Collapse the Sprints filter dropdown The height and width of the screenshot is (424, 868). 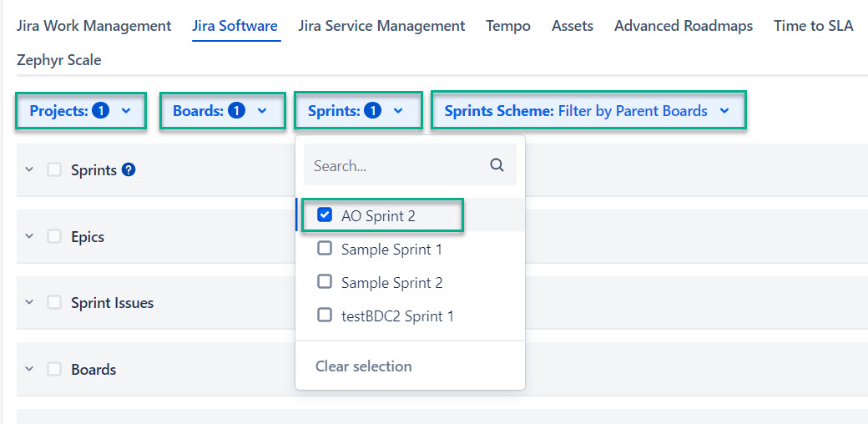356,111
